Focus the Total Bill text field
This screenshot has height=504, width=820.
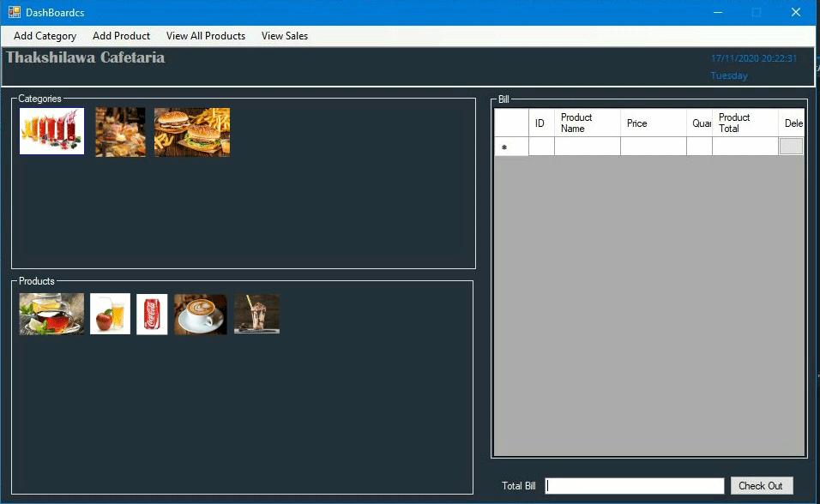tap(635, 486)
